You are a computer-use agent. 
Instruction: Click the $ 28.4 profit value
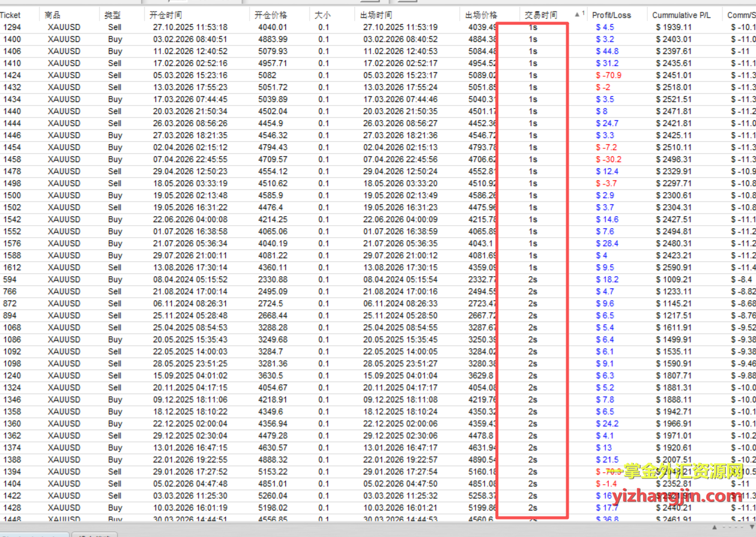[x=607, y=243]
